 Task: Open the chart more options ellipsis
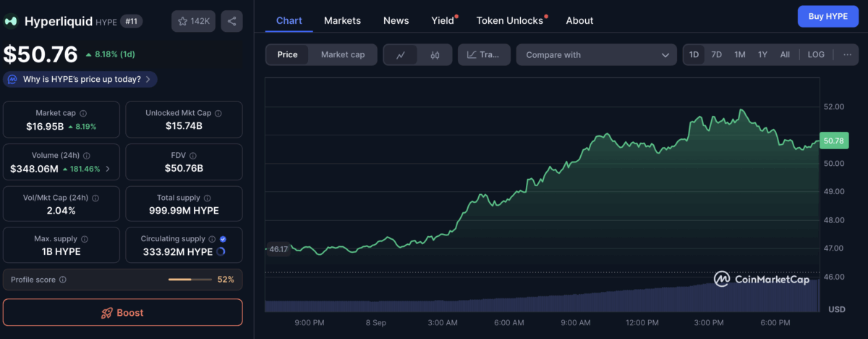click(x=848, y=54)
